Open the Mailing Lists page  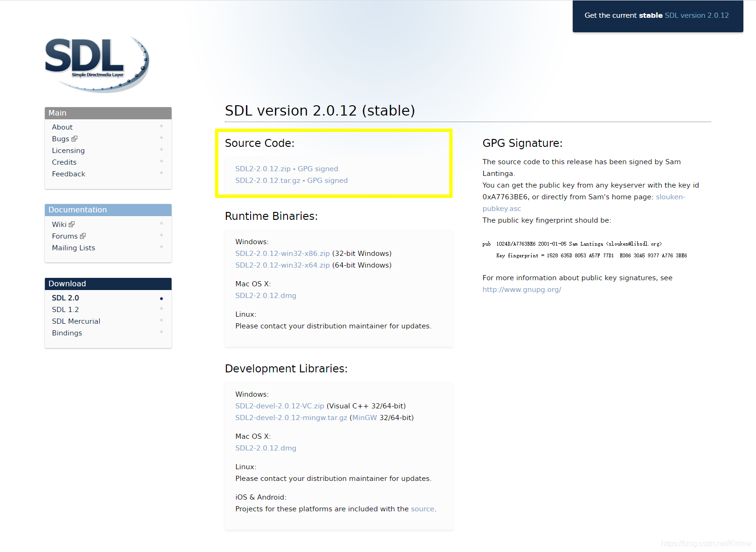73,248
